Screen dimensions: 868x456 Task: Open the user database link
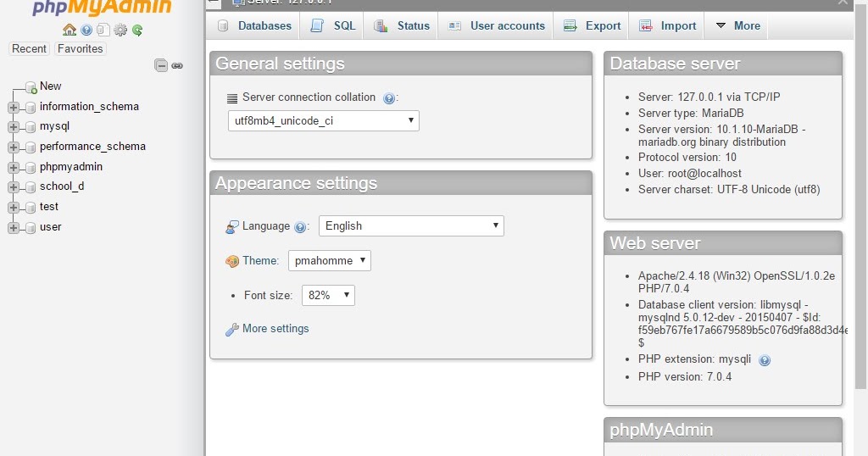coord(50,227)
